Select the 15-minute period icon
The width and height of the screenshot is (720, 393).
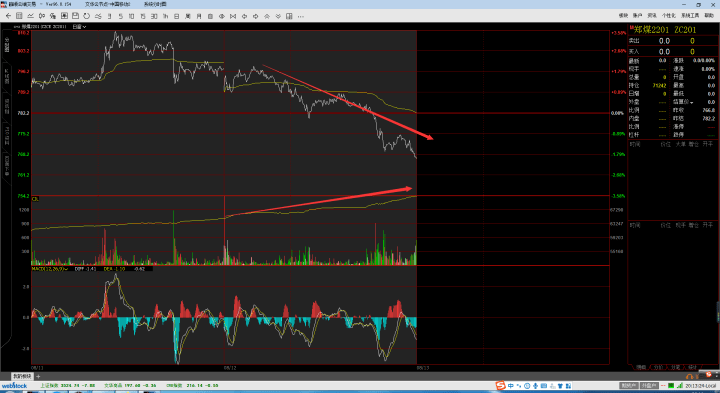pyautogui.click(x=143, y=16)
